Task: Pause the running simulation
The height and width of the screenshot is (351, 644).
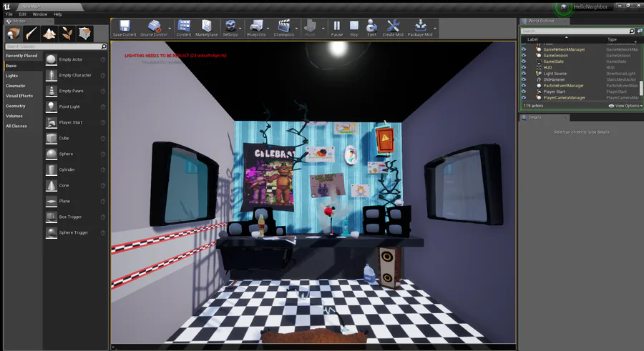Action: click(x=337, y=26)
